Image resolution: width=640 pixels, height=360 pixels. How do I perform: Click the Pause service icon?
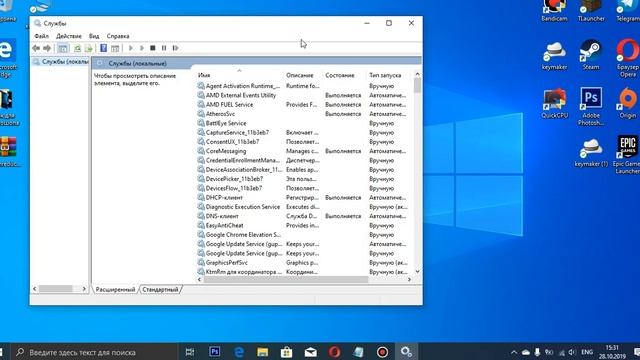click(164, 48)
